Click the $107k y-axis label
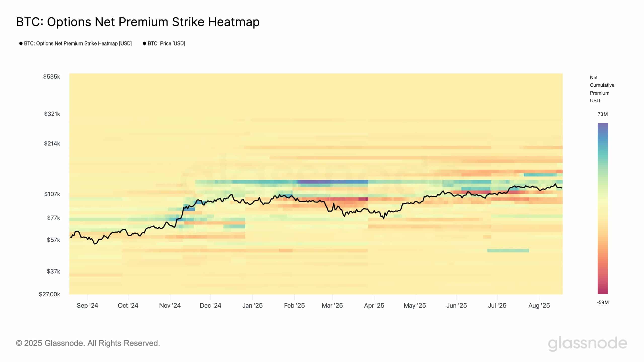Image resolution: width=644 pixels, height=362 pixels. click(x=52, y=194)
